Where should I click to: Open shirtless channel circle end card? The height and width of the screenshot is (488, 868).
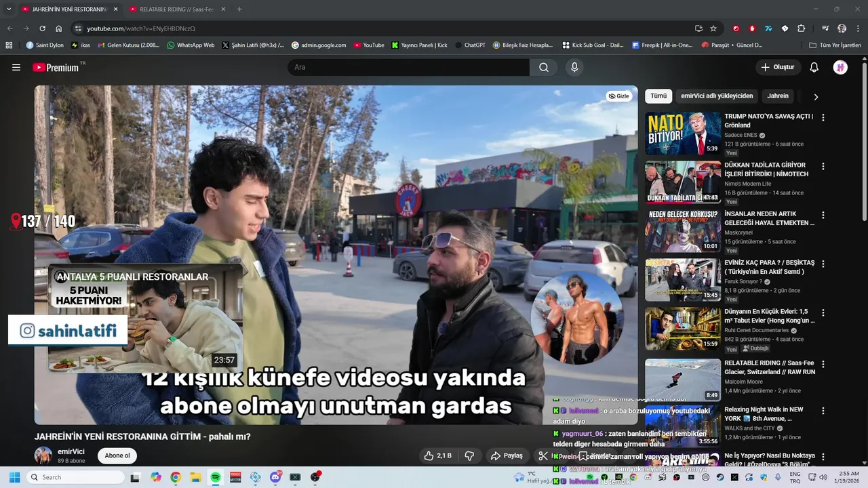(x=577, y=318)
